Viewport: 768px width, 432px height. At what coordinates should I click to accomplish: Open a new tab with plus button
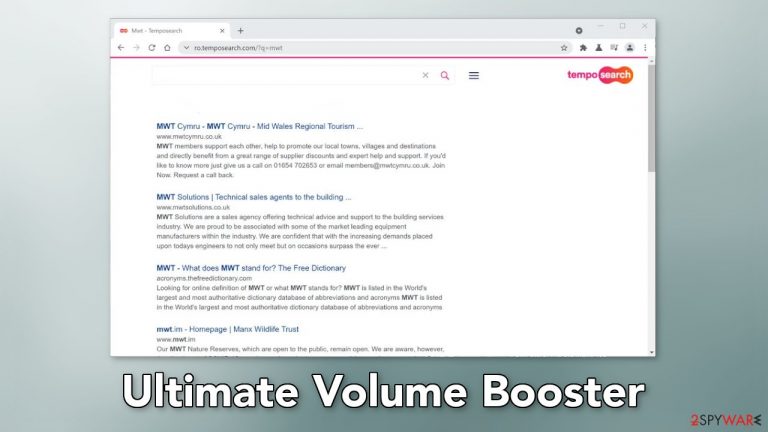(x=240, y=30)
